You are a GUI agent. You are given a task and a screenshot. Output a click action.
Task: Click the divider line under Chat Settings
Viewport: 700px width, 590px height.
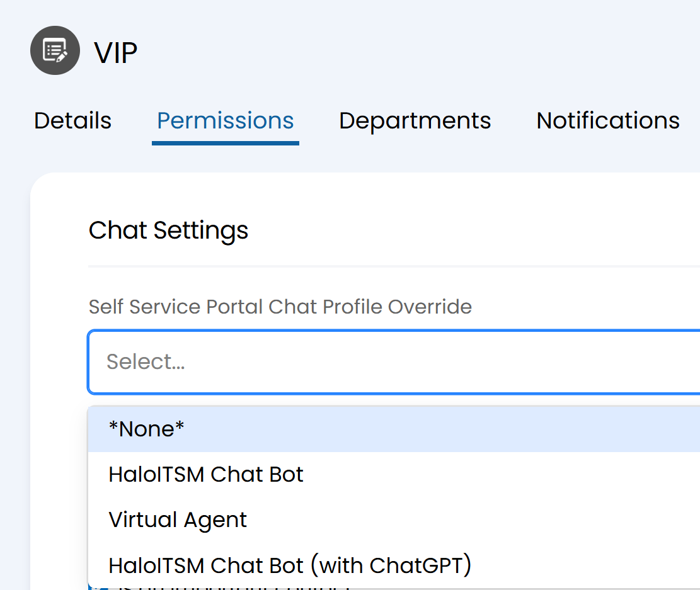coord(378,266)
